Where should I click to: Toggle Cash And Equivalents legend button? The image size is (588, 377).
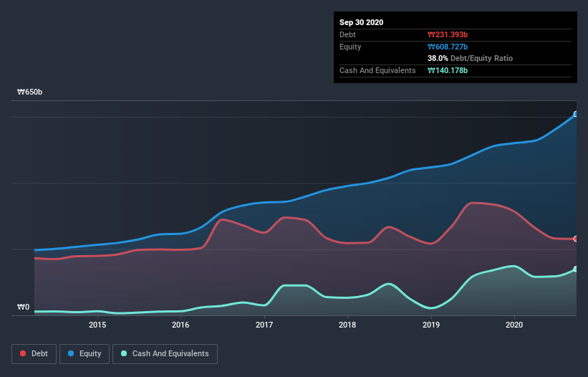click(x=165, y=354)
